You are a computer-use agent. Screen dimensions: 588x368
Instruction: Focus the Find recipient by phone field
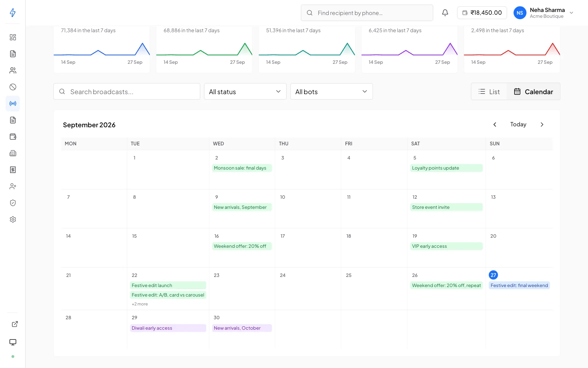(x=367, y=13)
